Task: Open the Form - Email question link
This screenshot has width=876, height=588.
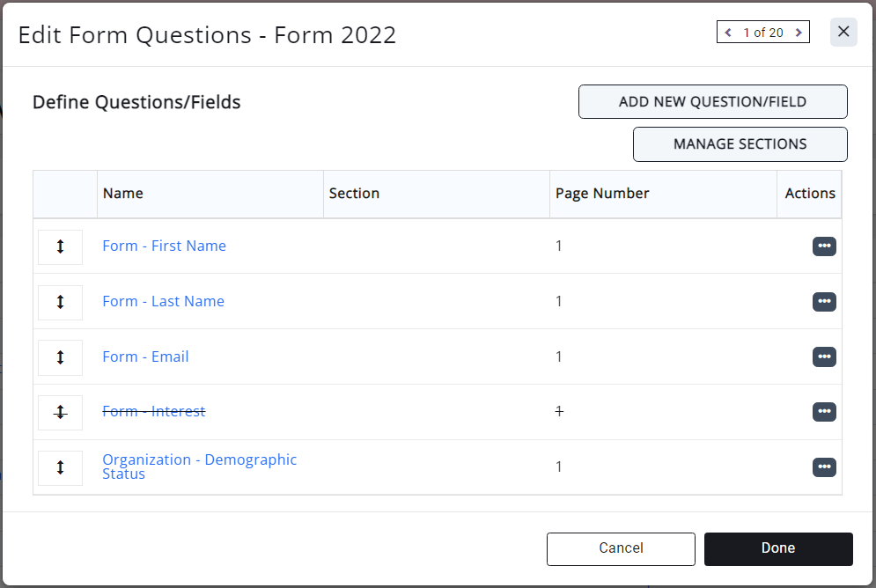Action: point(145,357)
